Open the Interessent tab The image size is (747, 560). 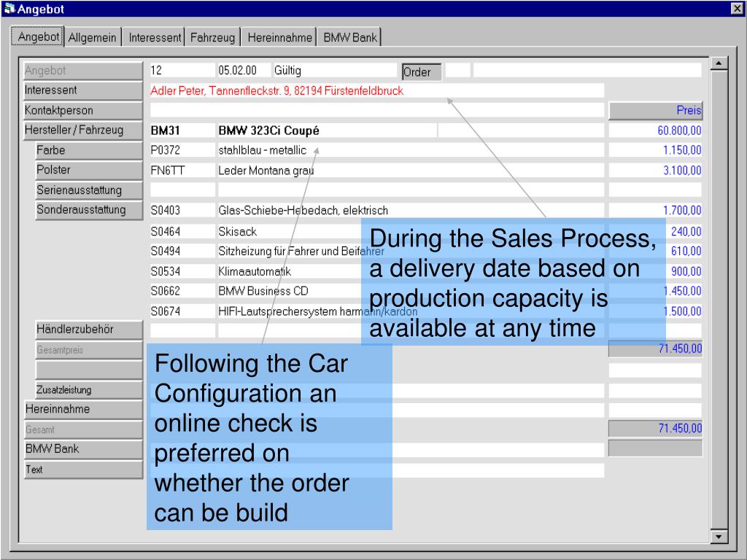click(155, 37)
